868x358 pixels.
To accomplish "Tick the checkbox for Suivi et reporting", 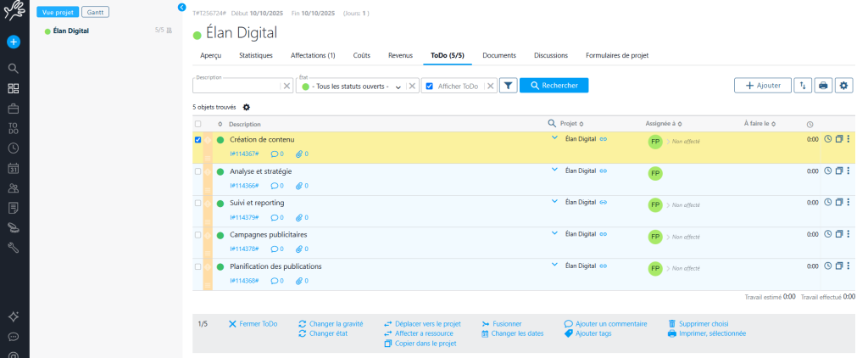I will click(x=198, y=204).
